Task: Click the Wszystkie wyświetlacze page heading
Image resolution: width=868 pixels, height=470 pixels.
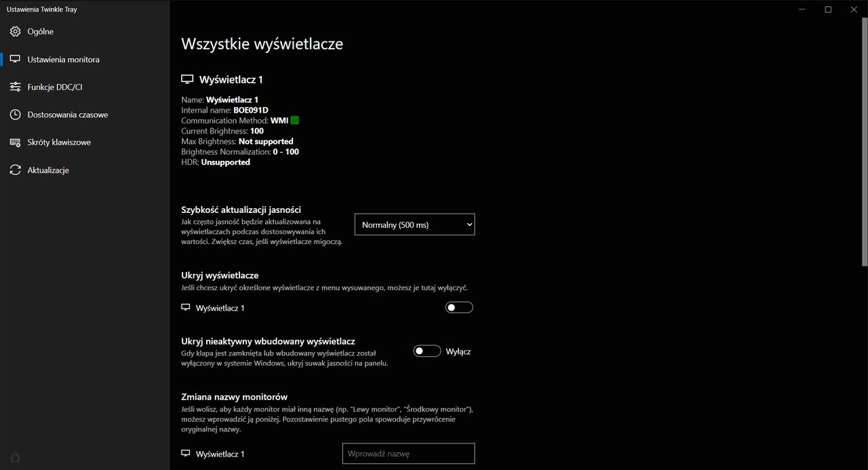Action: click(262, 44)
